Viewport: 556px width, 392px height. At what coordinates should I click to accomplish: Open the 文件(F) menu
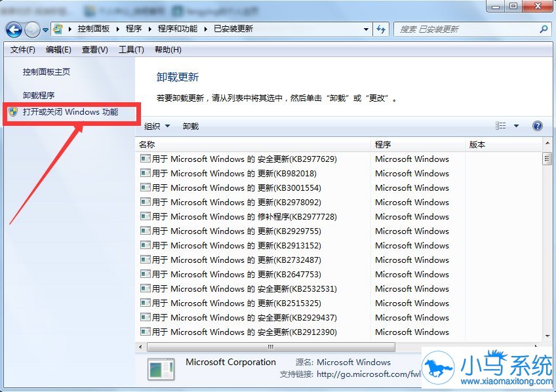[x=23, y=50]
